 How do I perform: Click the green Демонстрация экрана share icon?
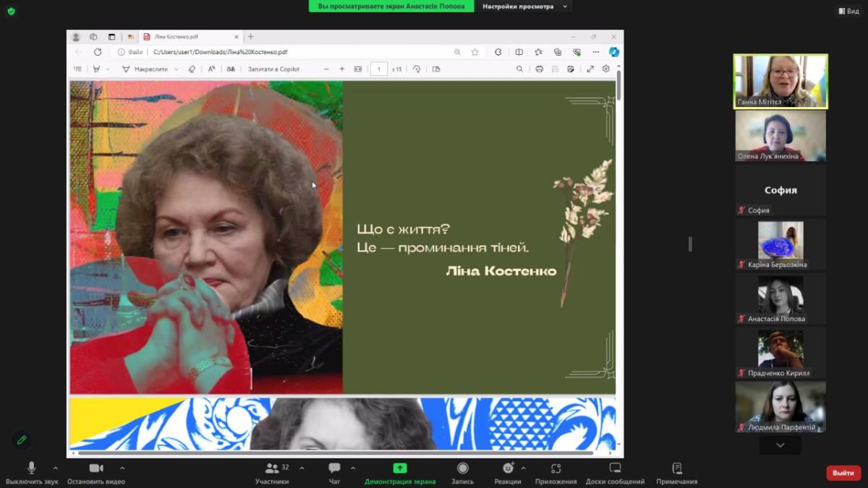click(x=400, y=468)
